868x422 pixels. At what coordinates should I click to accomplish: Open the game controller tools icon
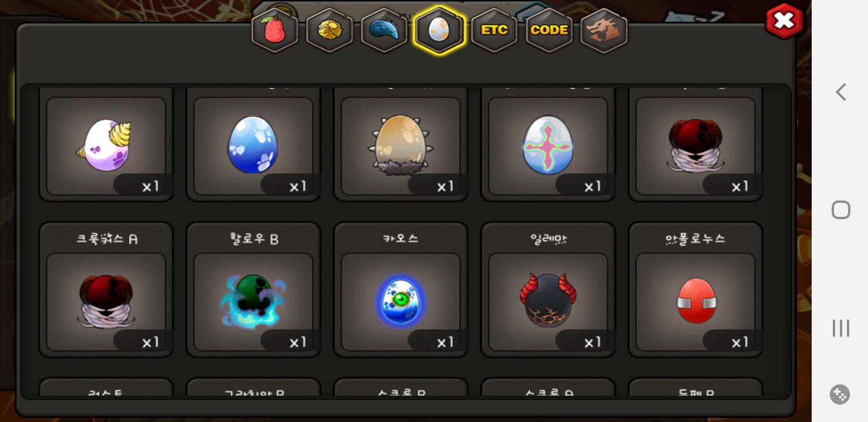(x=840, y=394)
